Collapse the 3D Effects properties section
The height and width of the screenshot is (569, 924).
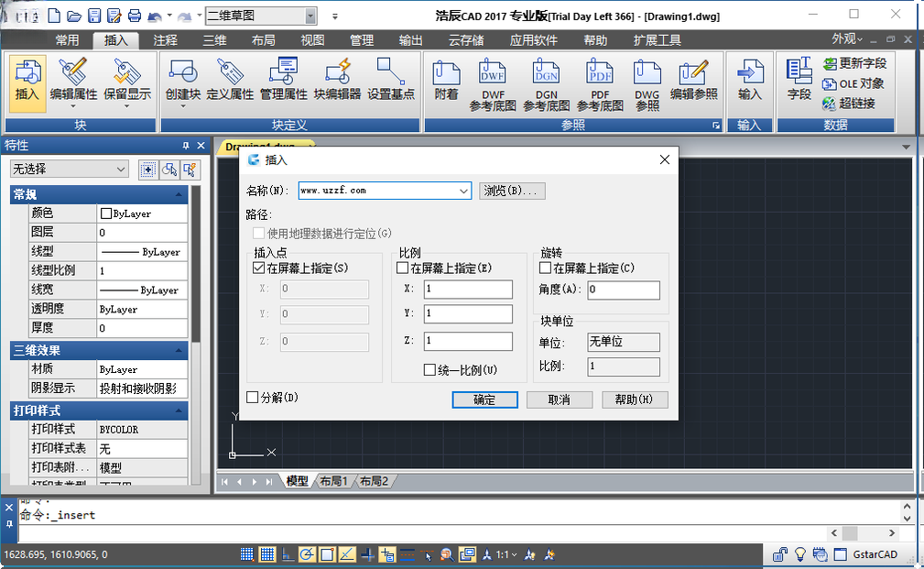point(179,350)
